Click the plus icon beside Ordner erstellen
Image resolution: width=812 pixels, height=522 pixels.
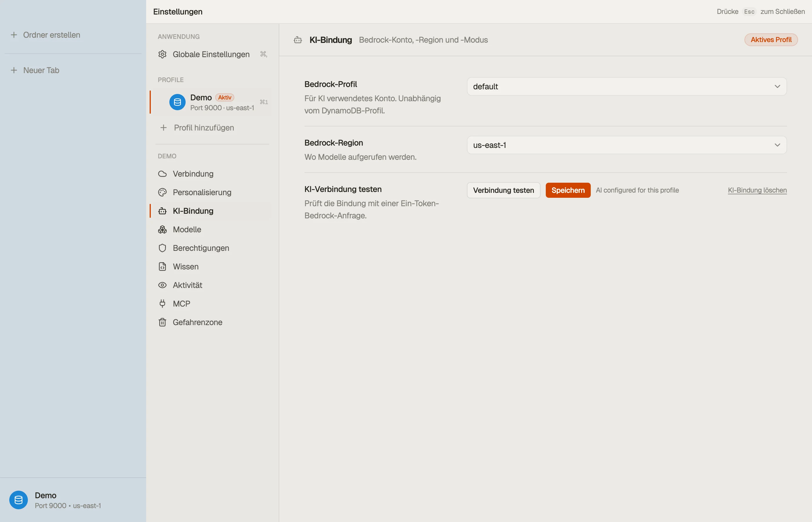pyautogui.click(x=14, y=35)
